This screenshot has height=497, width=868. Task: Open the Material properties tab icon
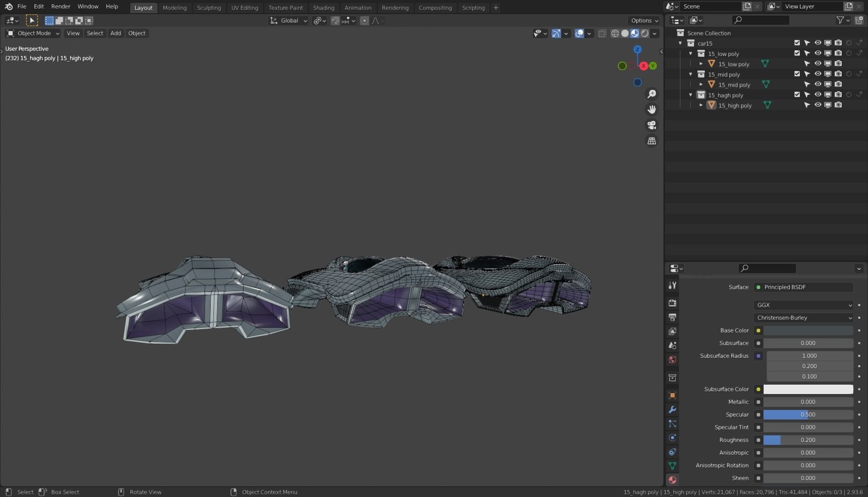pos(672,480)
